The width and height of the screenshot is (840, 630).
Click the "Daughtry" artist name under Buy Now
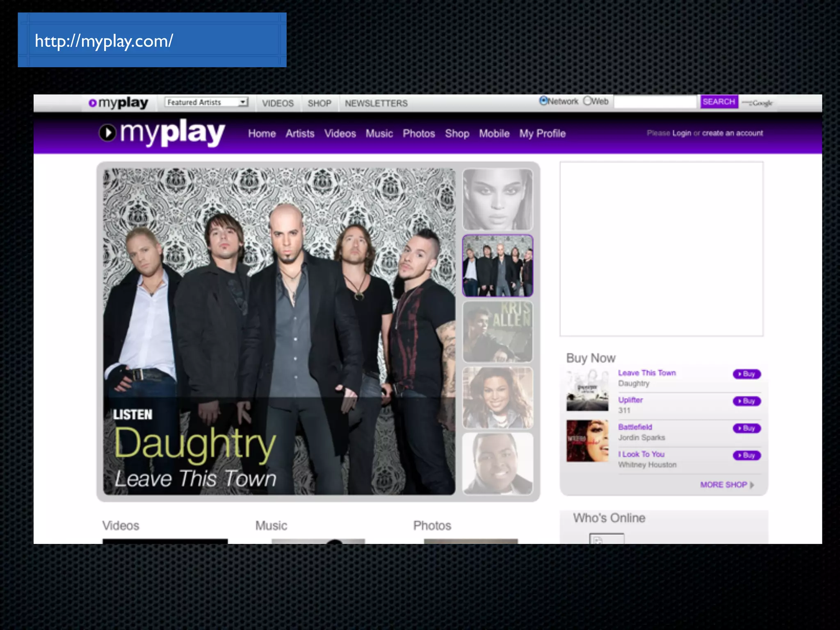coord(634,383)
